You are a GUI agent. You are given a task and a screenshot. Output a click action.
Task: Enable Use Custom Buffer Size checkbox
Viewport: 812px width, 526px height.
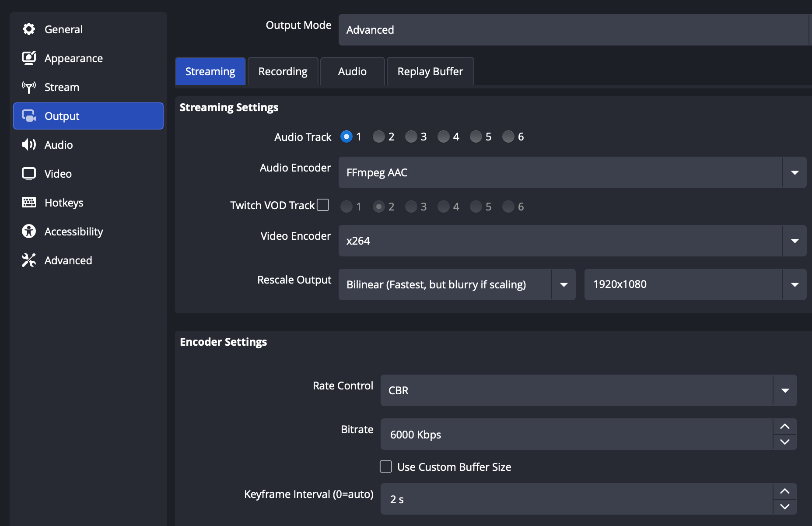tap(386, 466)
